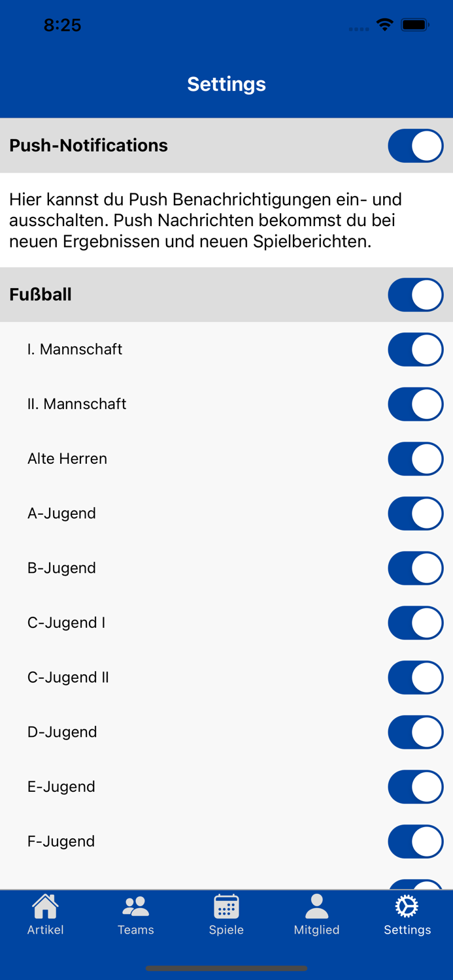The height and width of the screenshot is (980, 453).
Task: Switch off II. Mannschaft notifications
Action: [415, 404]
